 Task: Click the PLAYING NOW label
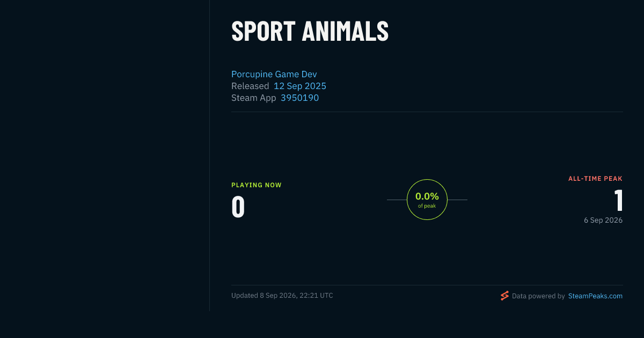257,185
